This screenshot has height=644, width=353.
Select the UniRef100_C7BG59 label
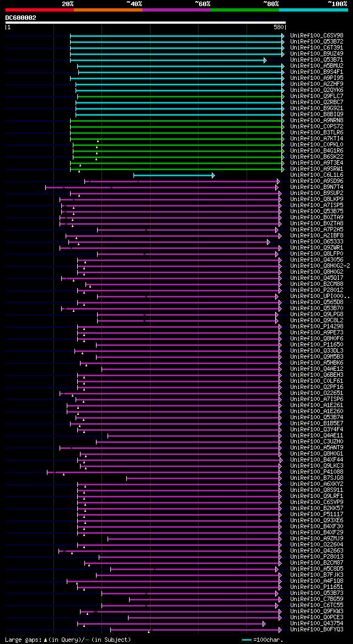pyautogui.click(x=317, y=599)
